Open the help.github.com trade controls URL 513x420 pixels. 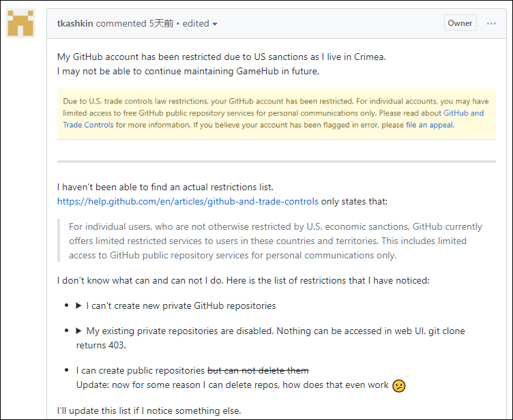point(188,201)
